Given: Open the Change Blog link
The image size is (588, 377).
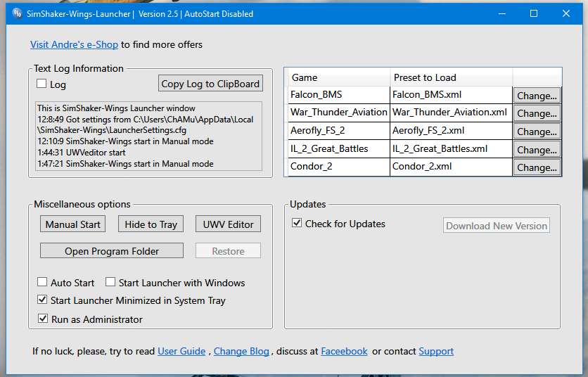Looking at the screenshot, I should [241, 351].
